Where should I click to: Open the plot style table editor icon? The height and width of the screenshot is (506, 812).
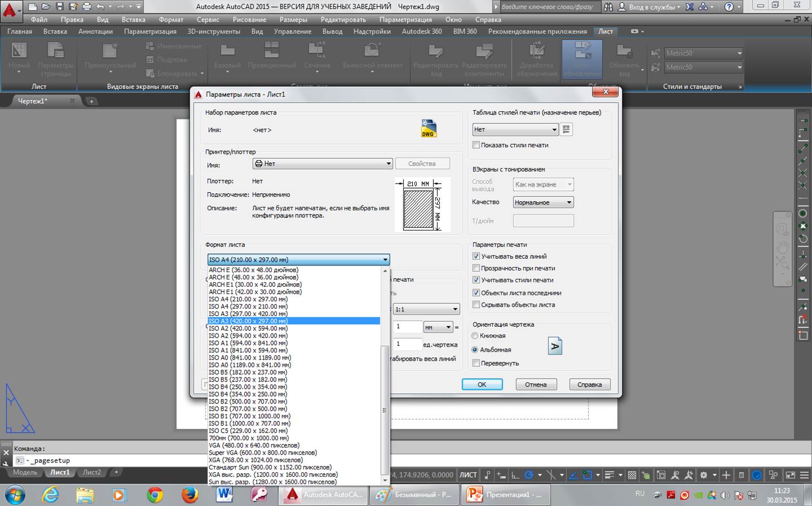566,129
